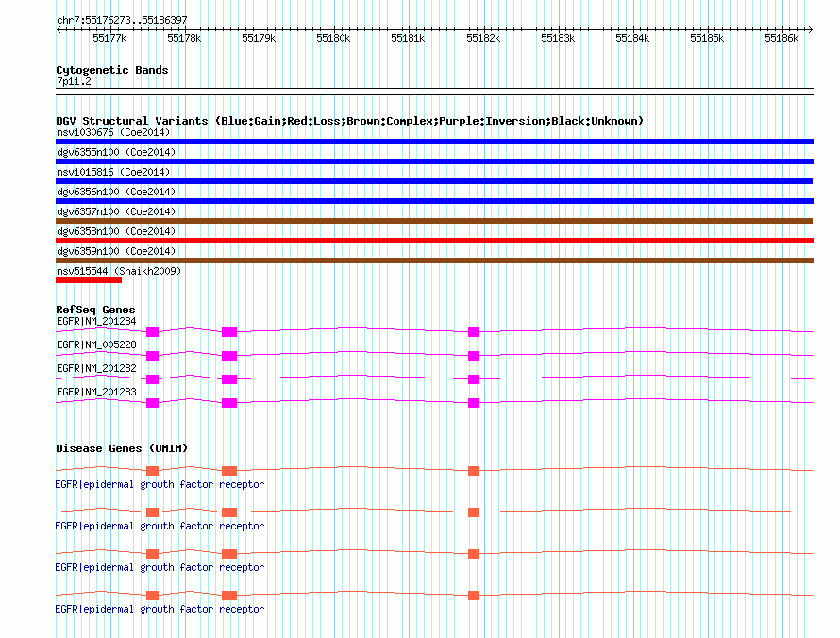
Task: Click the blue gain bar under dgv6355n100
Action: pyautogui.click(x=434, y=161)
